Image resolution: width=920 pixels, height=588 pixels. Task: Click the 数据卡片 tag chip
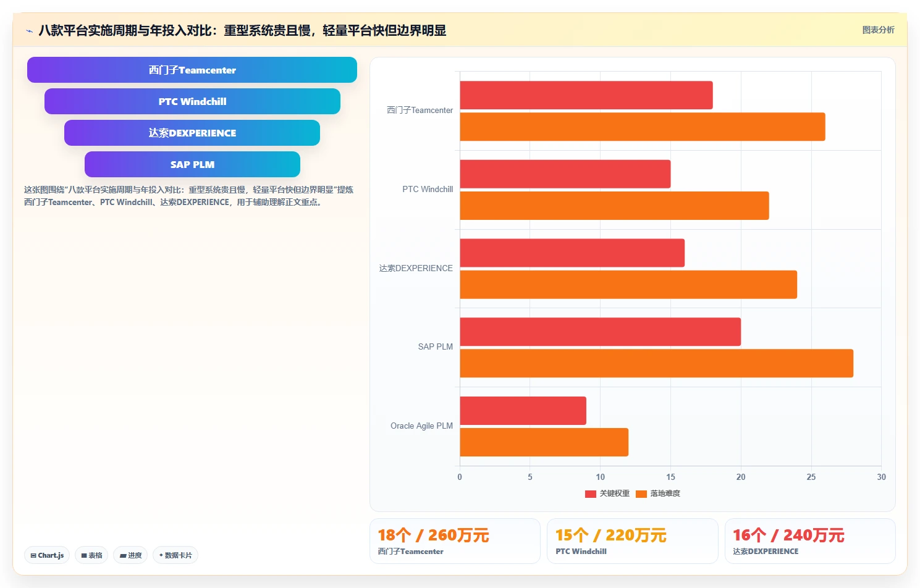[175, 555]
